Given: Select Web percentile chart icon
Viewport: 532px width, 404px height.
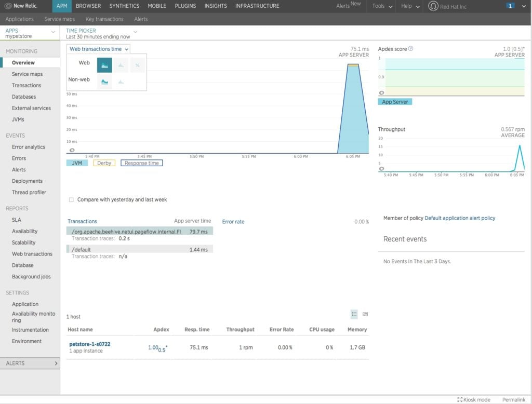Looking at the screenshot, I should tap(137, 65).
